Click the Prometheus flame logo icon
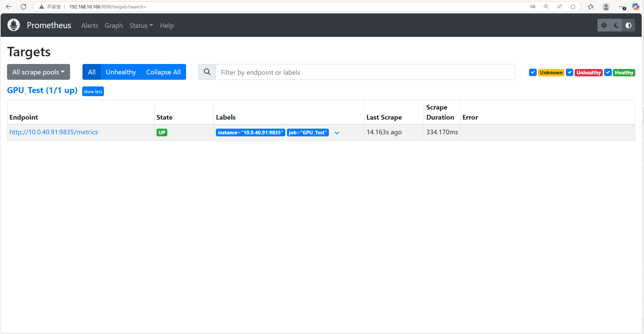 coord(14,25)
